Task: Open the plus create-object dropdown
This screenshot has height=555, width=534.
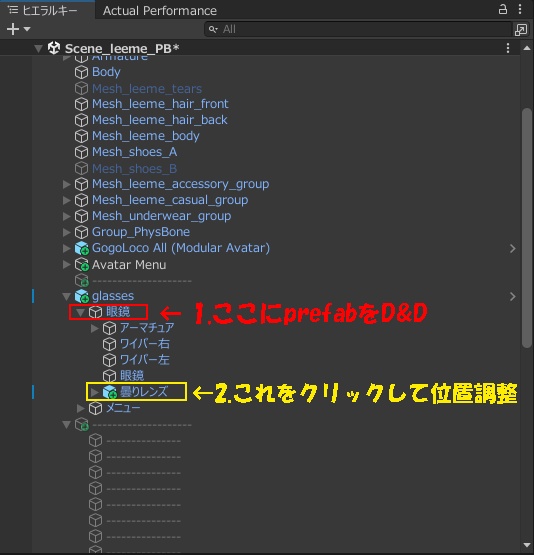Action: click(x=18, y=29)
